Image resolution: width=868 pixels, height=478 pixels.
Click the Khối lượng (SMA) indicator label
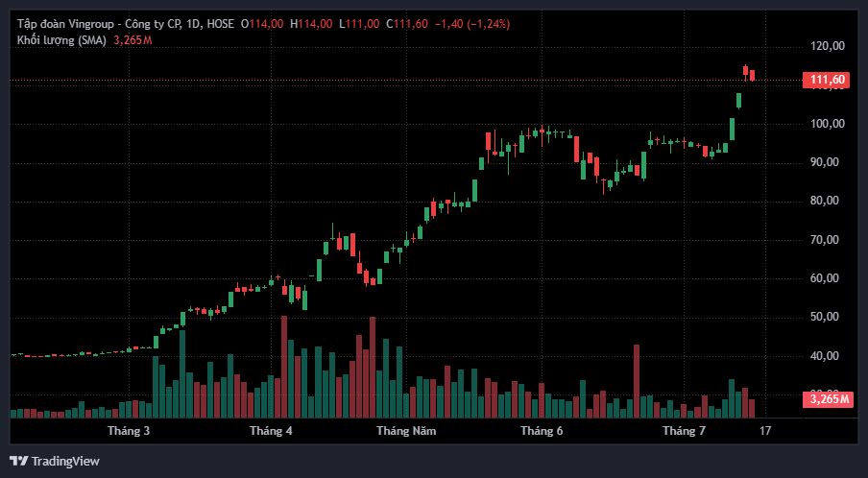click(x=61, y=40)
